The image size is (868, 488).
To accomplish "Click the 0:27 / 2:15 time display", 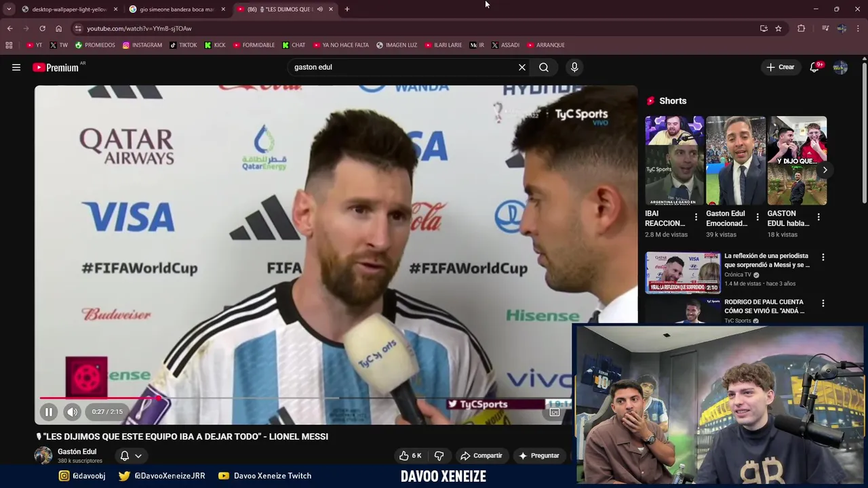I will click(x=107, y=411).
